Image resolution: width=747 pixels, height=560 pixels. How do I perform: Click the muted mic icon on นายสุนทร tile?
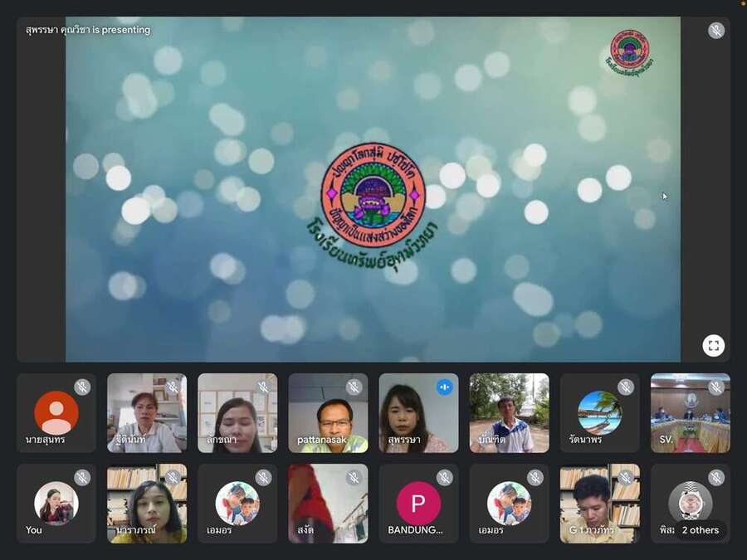(x=82, y=387)
